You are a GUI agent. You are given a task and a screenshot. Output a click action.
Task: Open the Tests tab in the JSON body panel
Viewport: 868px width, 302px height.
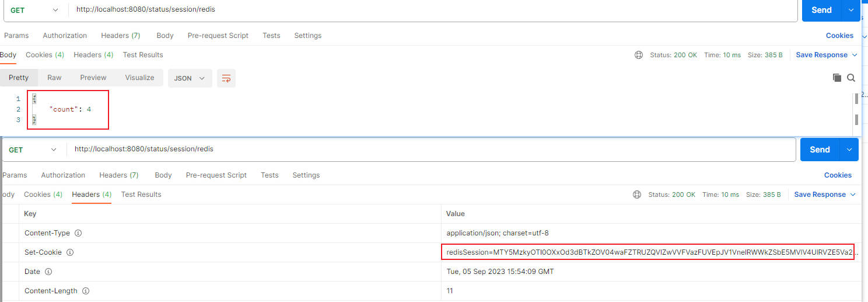[x=271, y=36]
